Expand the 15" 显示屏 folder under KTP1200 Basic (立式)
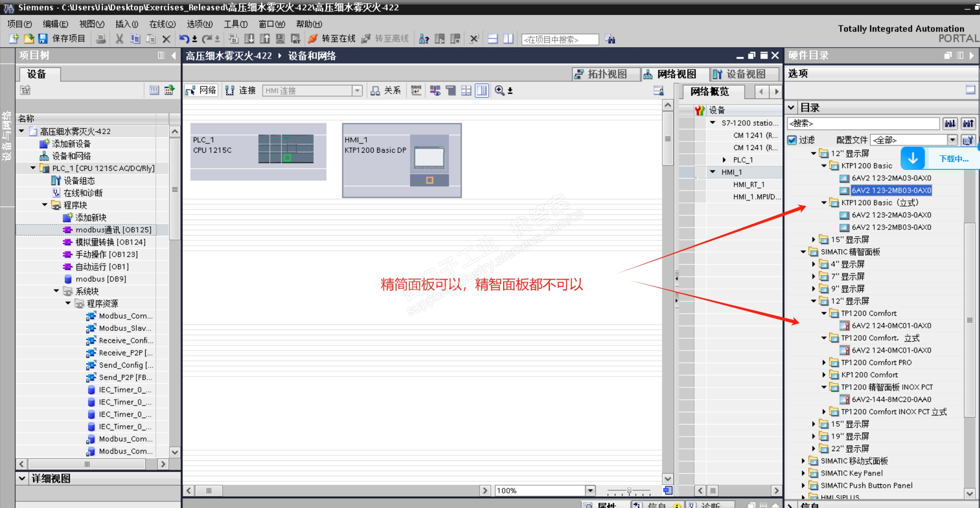The height and width of the screenshot is (508, 980). pyautogui.click(x=814, y=239)
